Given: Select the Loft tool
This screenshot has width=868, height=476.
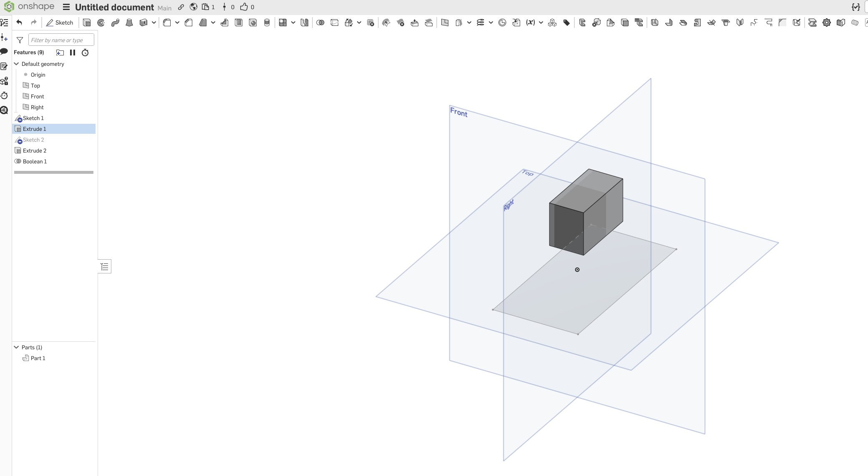Looking at the screenshot, I should point(129,23).
